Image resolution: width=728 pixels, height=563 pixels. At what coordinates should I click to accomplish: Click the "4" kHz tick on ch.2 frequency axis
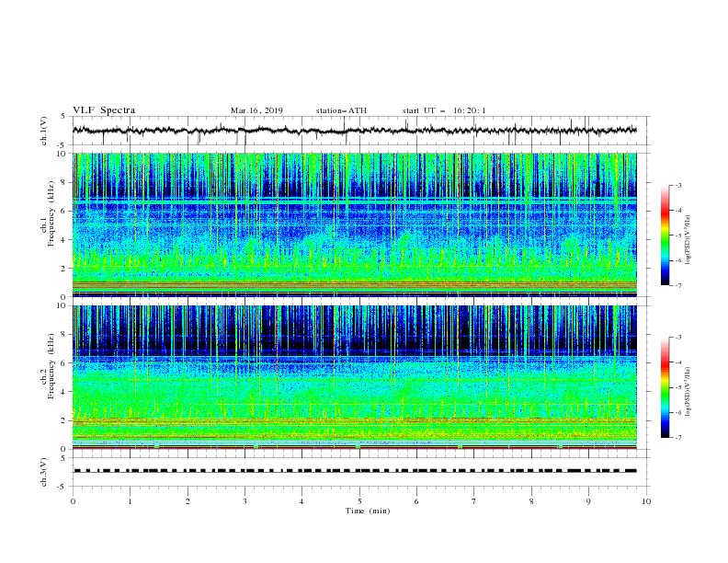(x=63, y=392)
